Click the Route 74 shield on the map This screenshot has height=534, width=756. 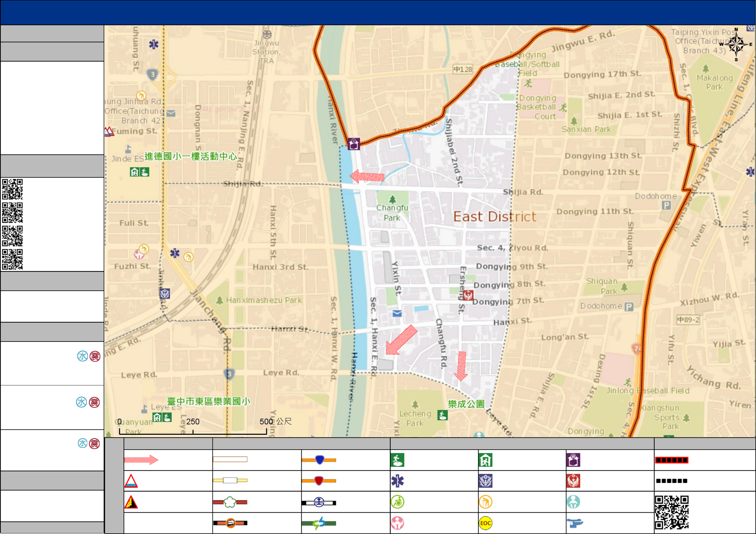pyautogui.click(x=637, y=348)
